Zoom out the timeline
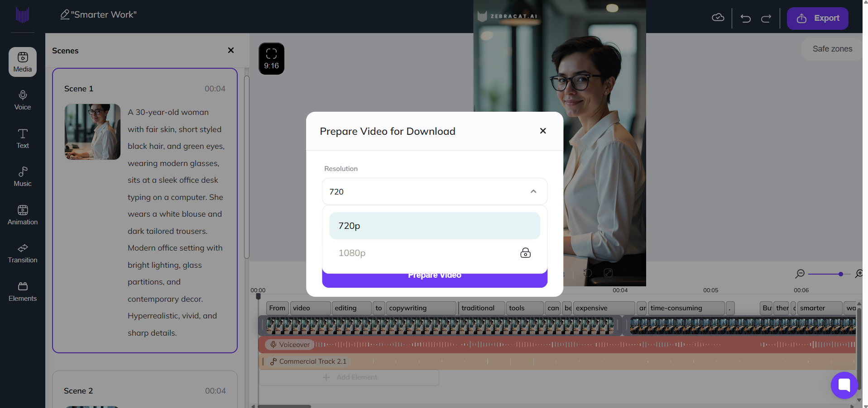 coord(800,274)
